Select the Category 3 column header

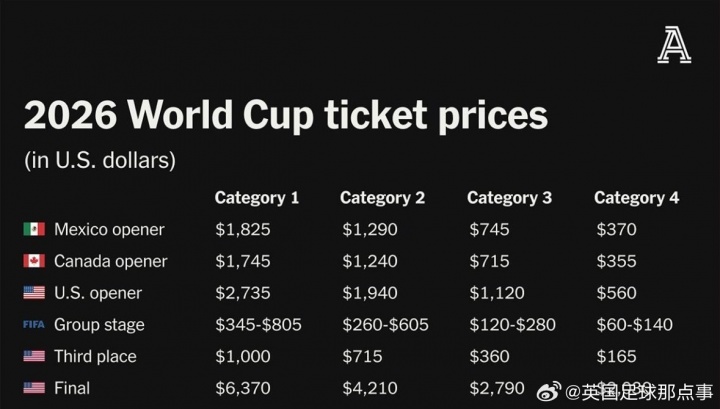click(509, 198)
